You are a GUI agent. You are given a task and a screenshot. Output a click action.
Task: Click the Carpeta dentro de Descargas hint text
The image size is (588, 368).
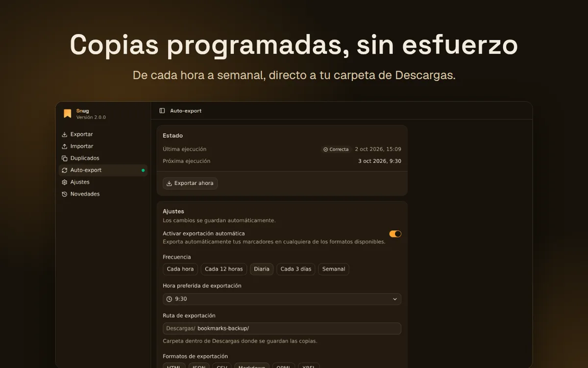pyautogui.click(x=240, y=341)
